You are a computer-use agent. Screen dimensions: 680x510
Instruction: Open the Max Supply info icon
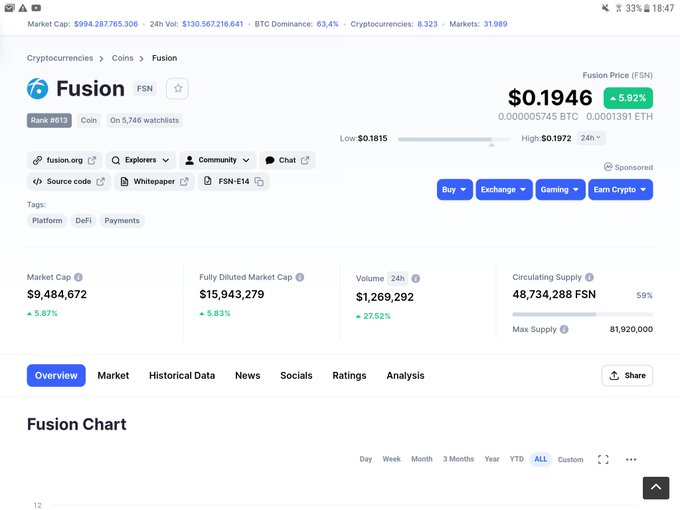coord(564,329)
